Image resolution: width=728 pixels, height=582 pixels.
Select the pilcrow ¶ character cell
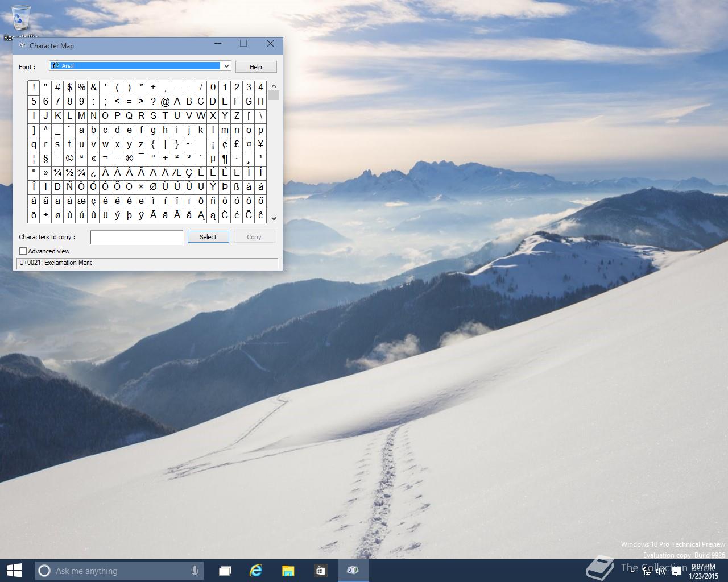coord(225,158)
